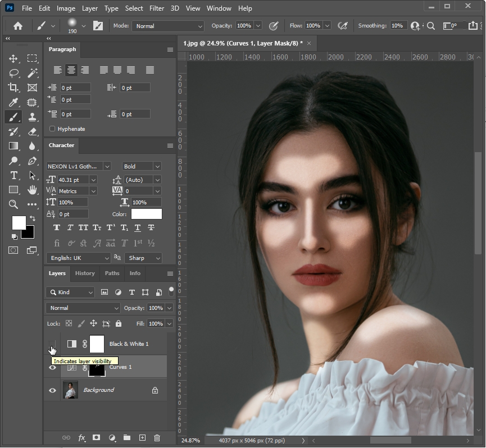Select the Lasso tool

13,73
